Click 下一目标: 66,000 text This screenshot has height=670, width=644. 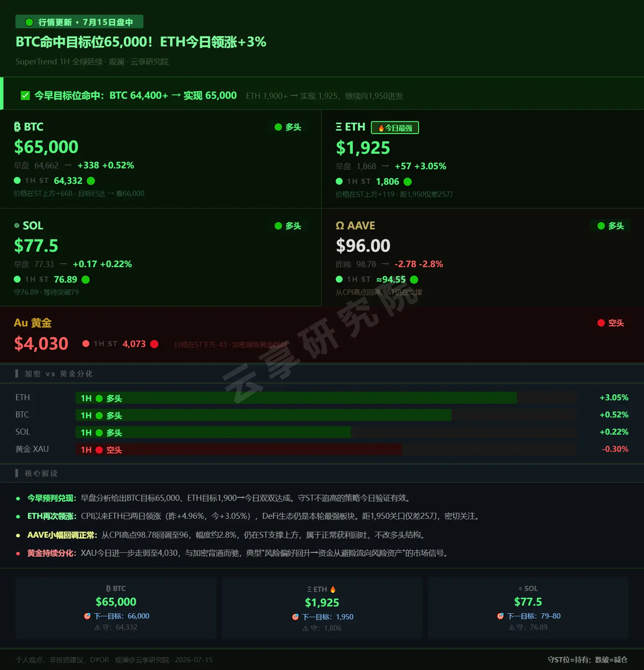[122, 616]
